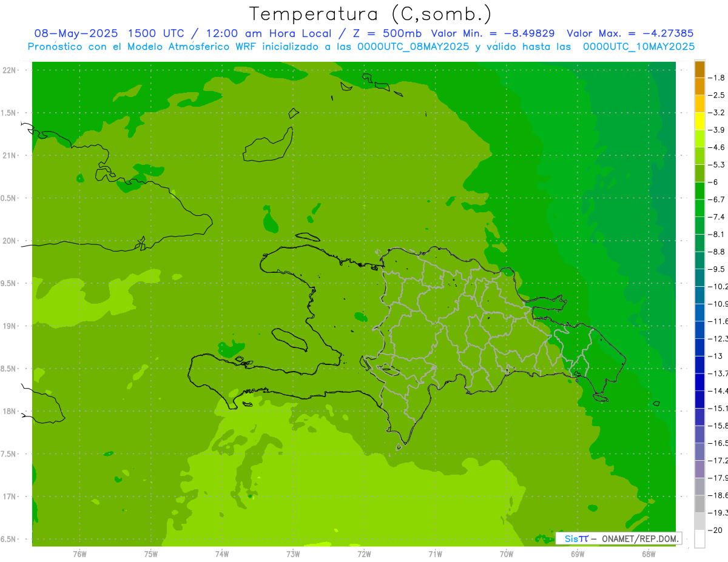Click the 73W longitude label
This screenshot has height=562, width=728.
coord(293,554)
